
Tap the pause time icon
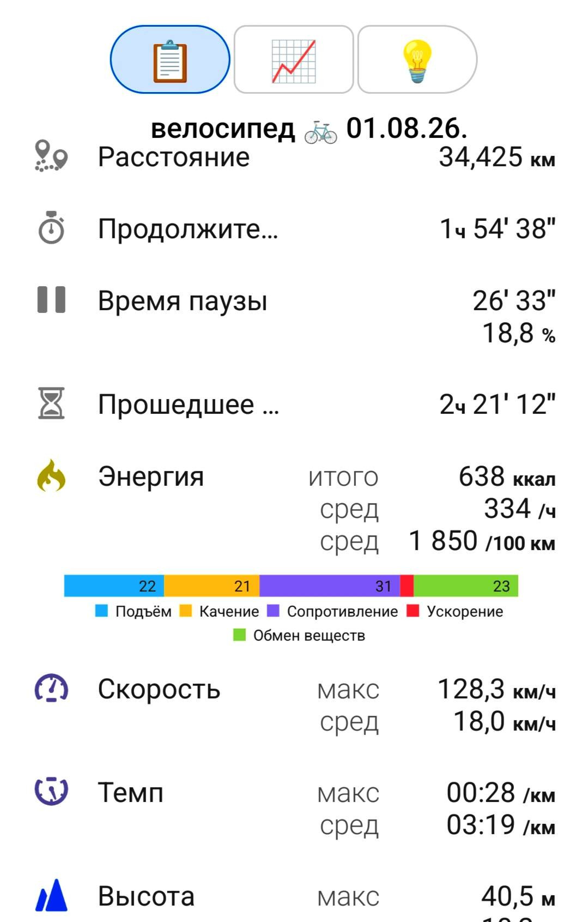[51, 300]
